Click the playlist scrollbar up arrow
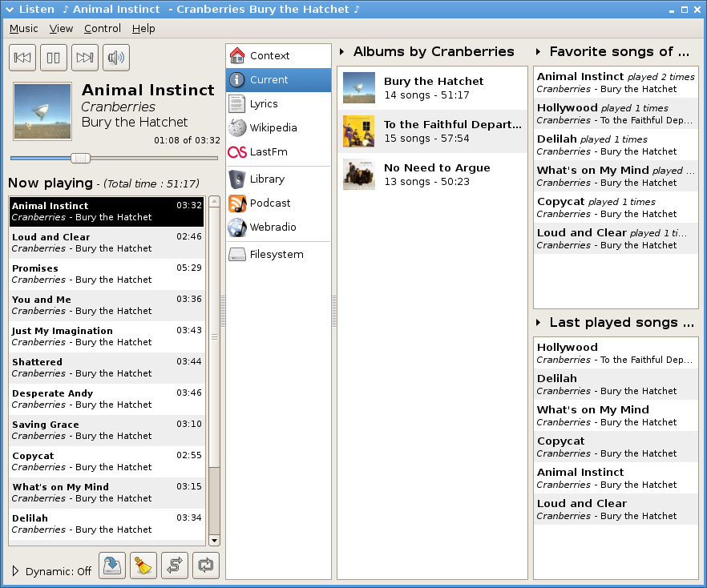The height and width of the screenshot is (588, 707). click(214, 201)
